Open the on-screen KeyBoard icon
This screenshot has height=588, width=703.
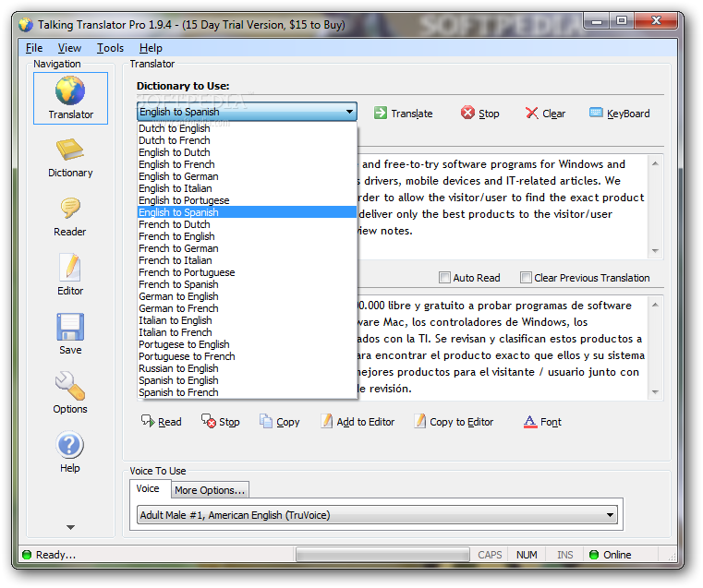(596, 113)
